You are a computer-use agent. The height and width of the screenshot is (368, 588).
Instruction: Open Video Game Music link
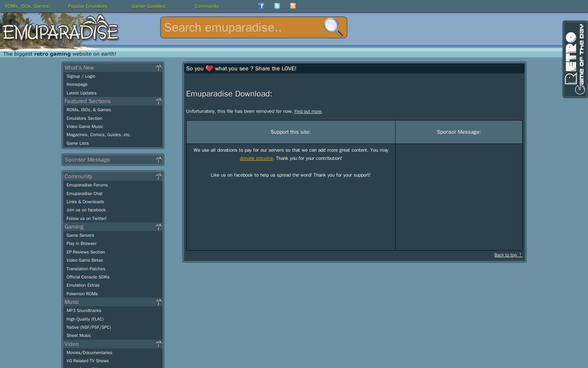tap(85, 126)
